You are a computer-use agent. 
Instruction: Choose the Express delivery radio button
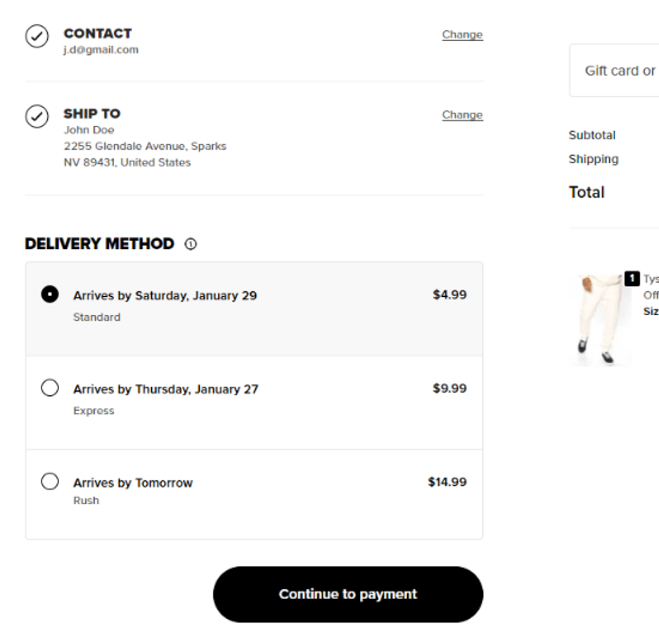point(50,388)
